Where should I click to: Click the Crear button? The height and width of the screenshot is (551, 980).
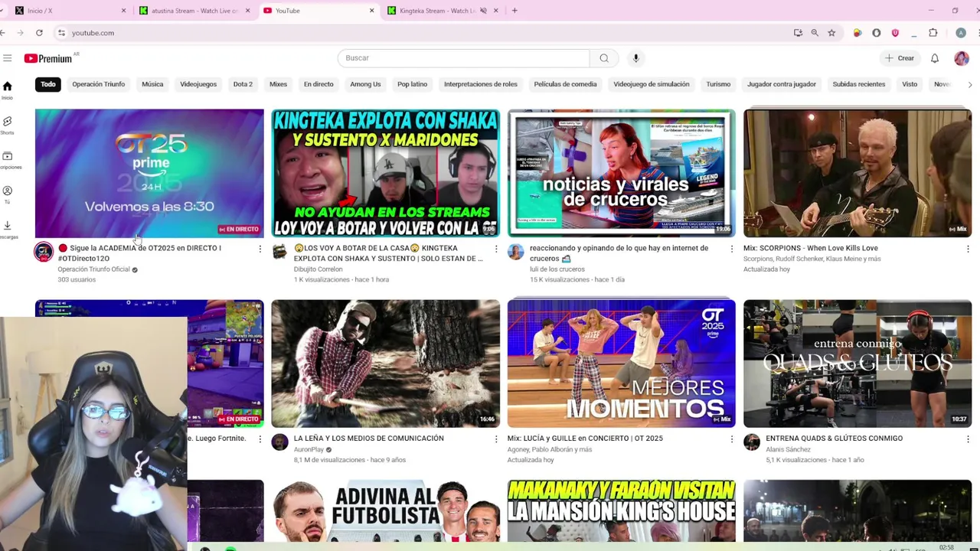pos(900,58)
